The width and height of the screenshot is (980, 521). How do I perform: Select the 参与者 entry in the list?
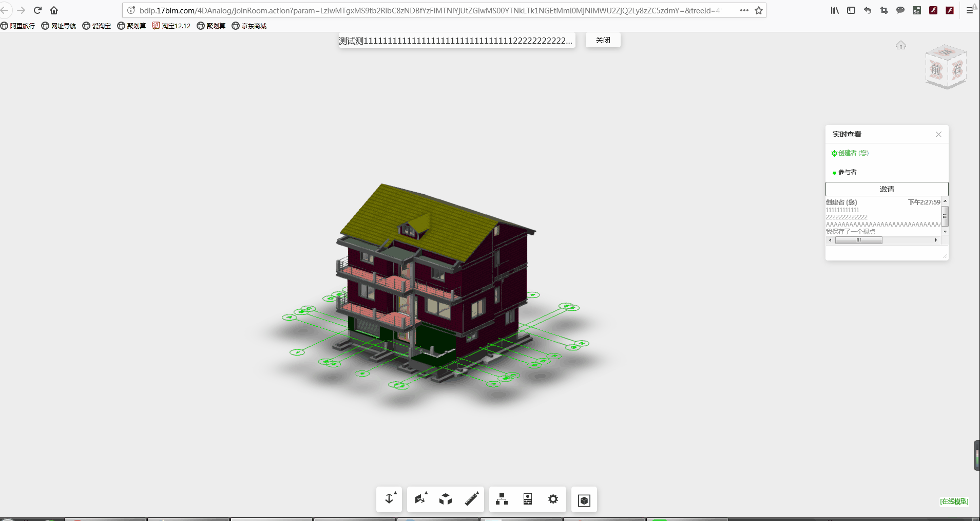(844, 172)
